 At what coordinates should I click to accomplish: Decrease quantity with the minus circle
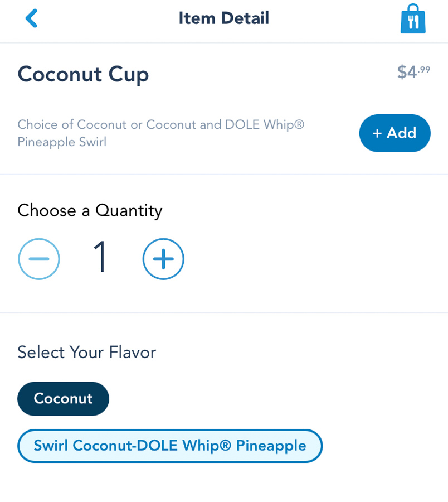[39, 259]
